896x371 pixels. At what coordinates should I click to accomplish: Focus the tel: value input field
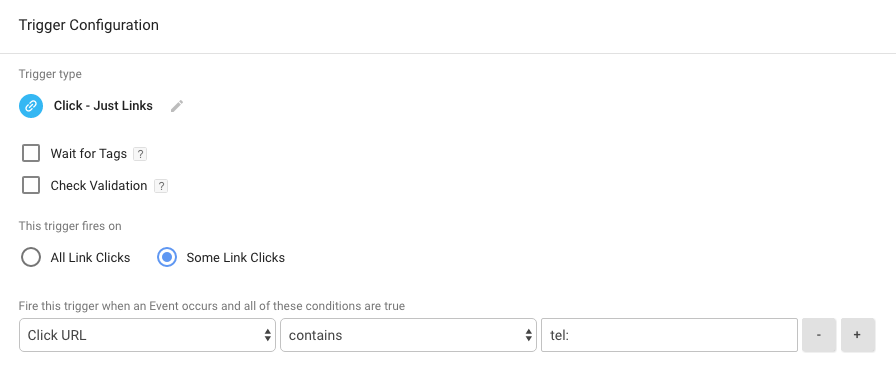(669, 335)
